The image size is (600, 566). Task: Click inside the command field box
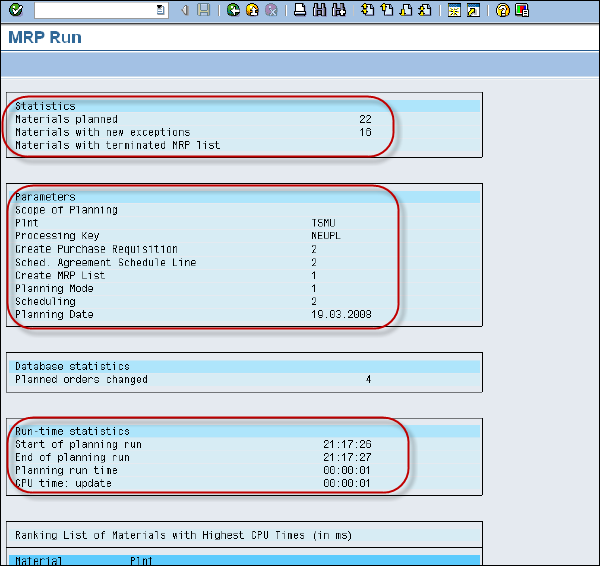[92, 10]
